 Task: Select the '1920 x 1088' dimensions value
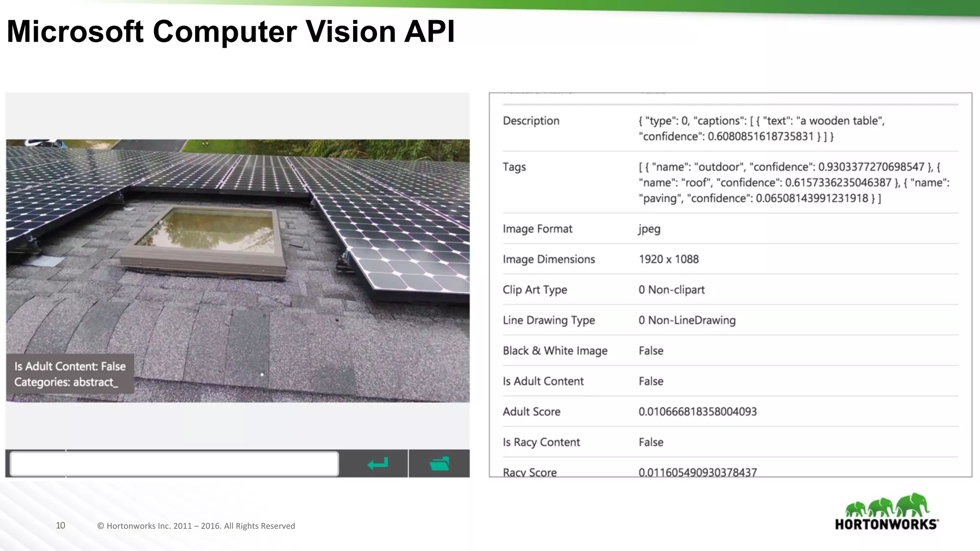(668, 259)
